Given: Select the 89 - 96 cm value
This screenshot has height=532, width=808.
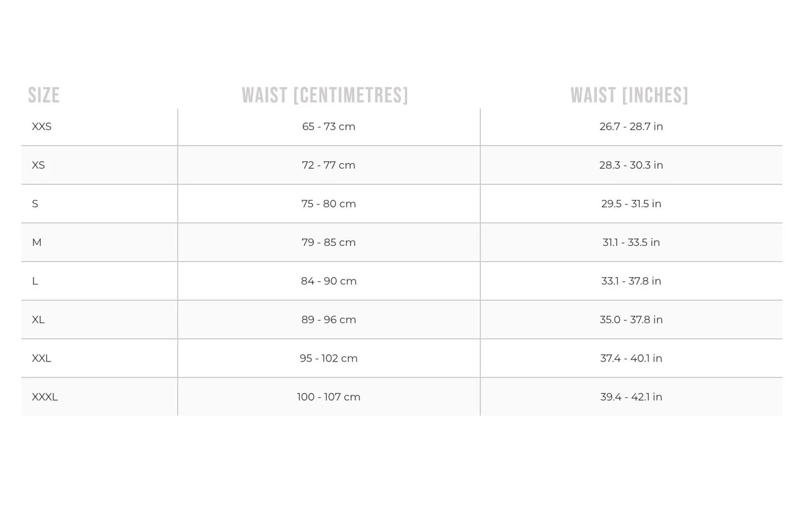Looking at the screenshot, I should point(329,320).
